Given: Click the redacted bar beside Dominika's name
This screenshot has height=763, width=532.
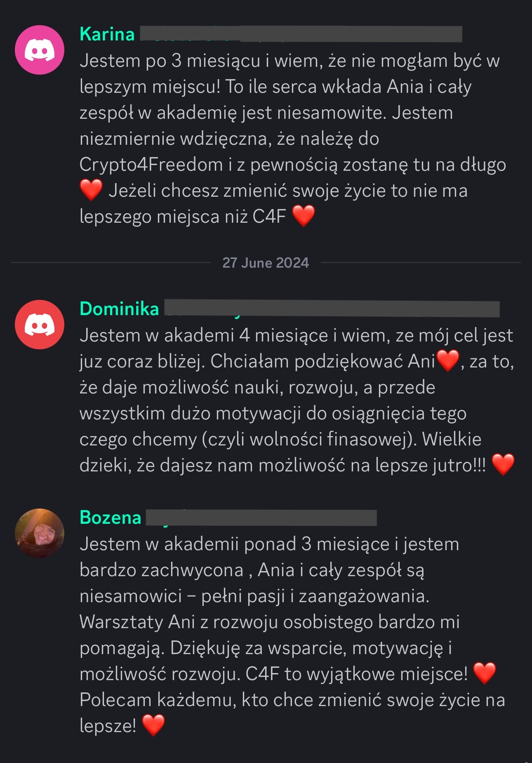Looking at the screenshot, I should (x=332, y=309).
